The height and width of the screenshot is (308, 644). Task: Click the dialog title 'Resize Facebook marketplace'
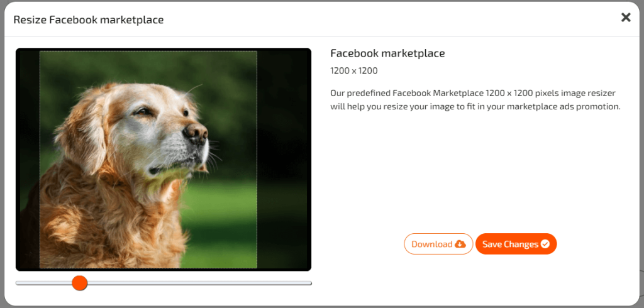click(89, 20)
